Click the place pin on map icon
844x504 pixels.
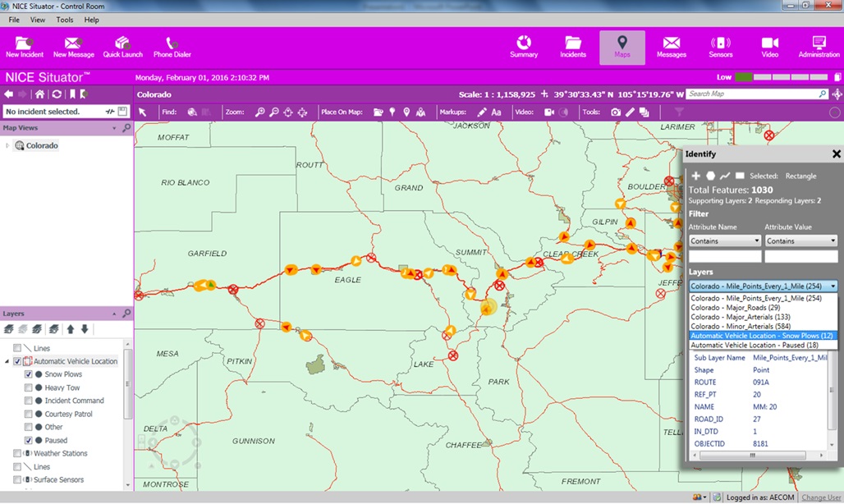pos(392,112)
